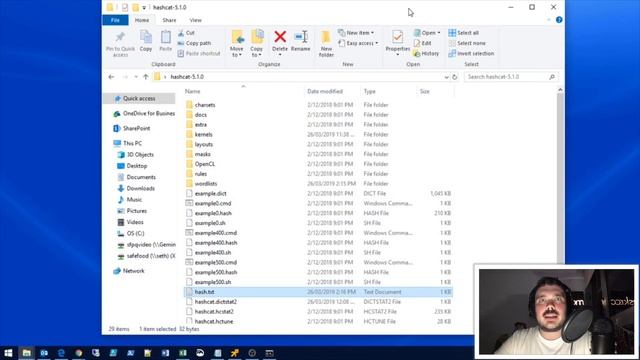Open Recent locations dropdown arrow

136,77
